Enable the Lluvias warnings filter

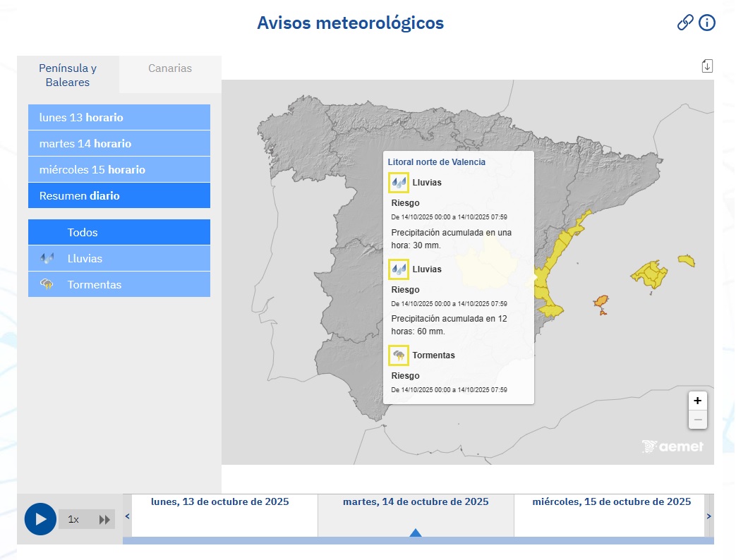tap(119, 258)
